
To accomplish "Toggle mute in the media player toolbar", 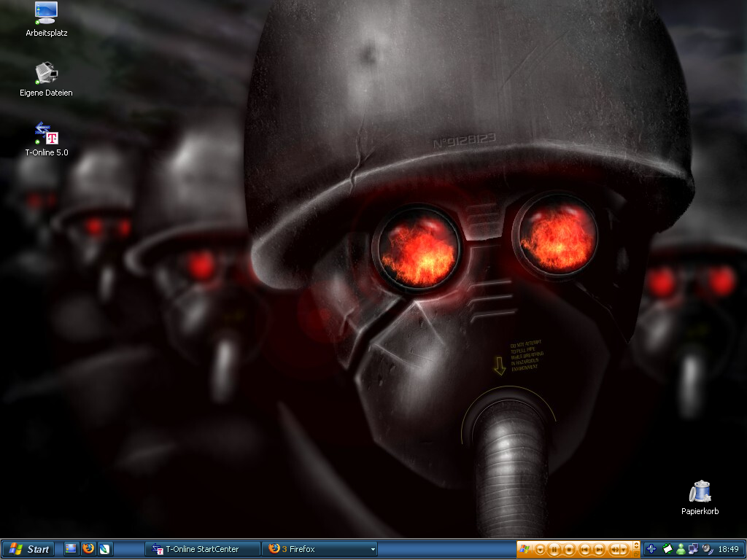I will [616, 549].
